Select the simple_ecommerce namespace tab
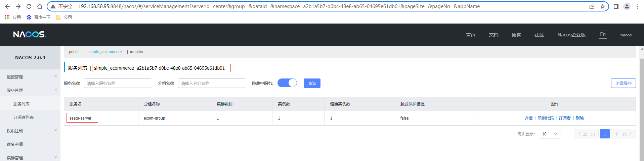The image size is (644, 161). click(x=104, y=52)
